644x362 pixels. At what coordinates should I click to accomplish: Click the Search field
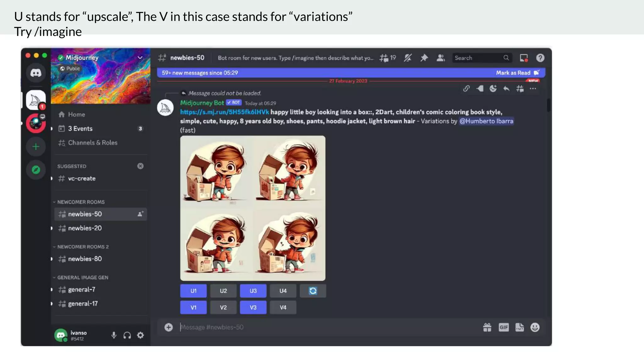[x=482, y=58]
